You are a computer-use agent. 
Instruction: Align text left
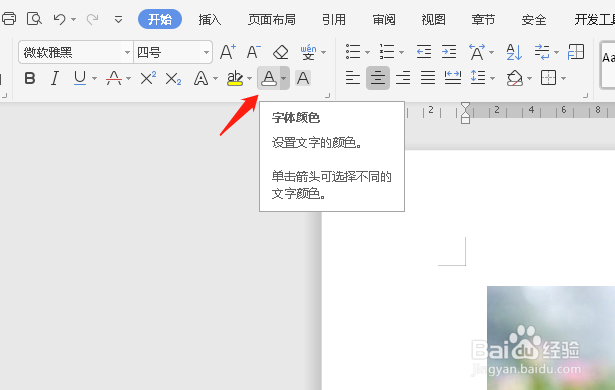point(353,78)
